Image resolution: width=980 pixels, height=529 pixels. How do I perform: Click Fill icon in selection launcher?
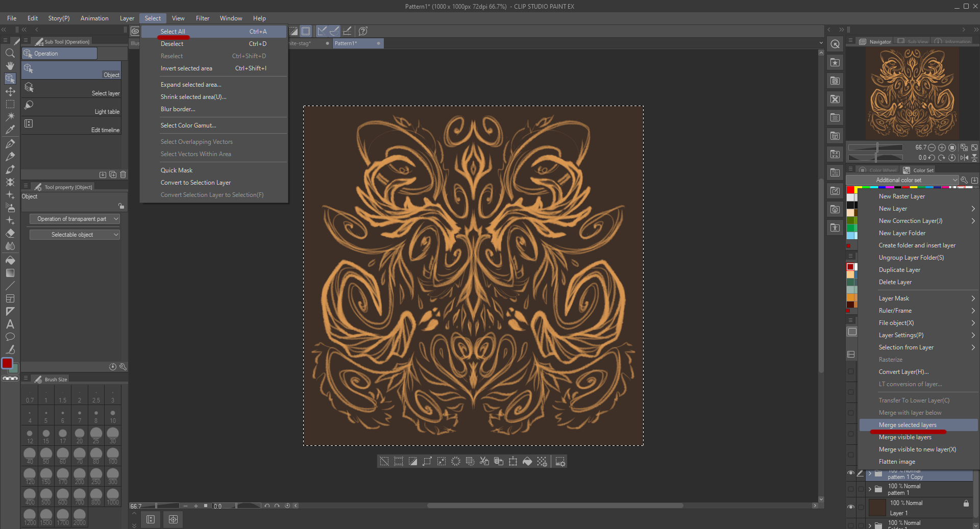coord(527,462)
